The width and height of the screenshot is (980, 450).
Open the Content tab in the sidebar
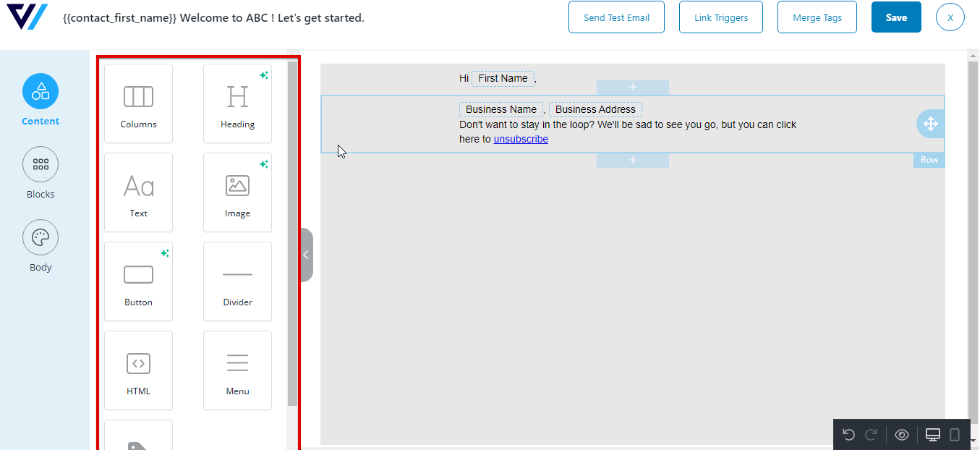click(x=40, y=100)
